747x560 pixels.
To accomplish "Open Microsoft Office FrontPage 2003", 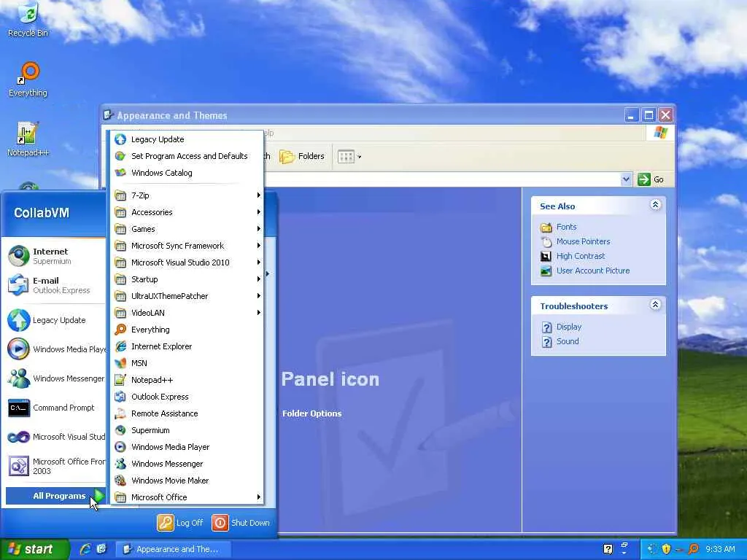I will pos(55,466).
